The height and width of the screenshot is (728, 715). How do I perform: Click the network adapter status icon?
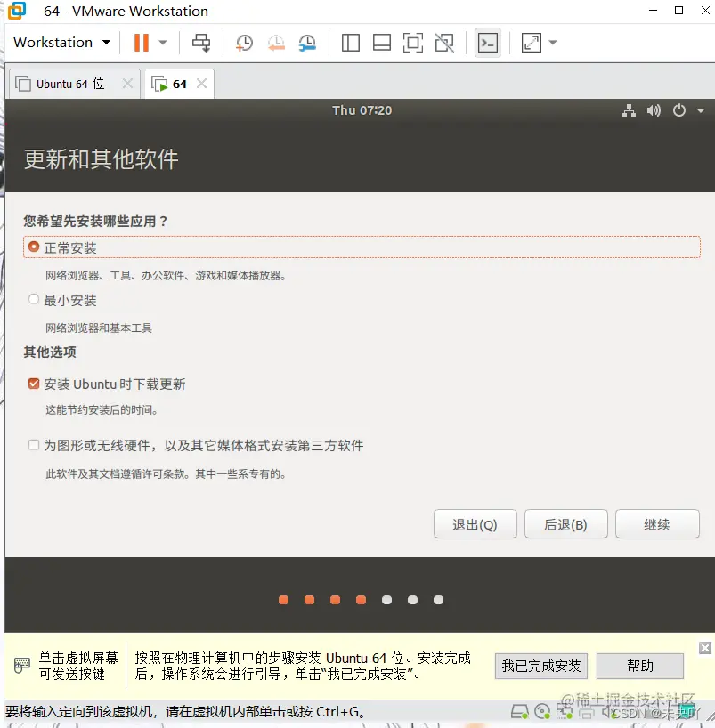565,711
